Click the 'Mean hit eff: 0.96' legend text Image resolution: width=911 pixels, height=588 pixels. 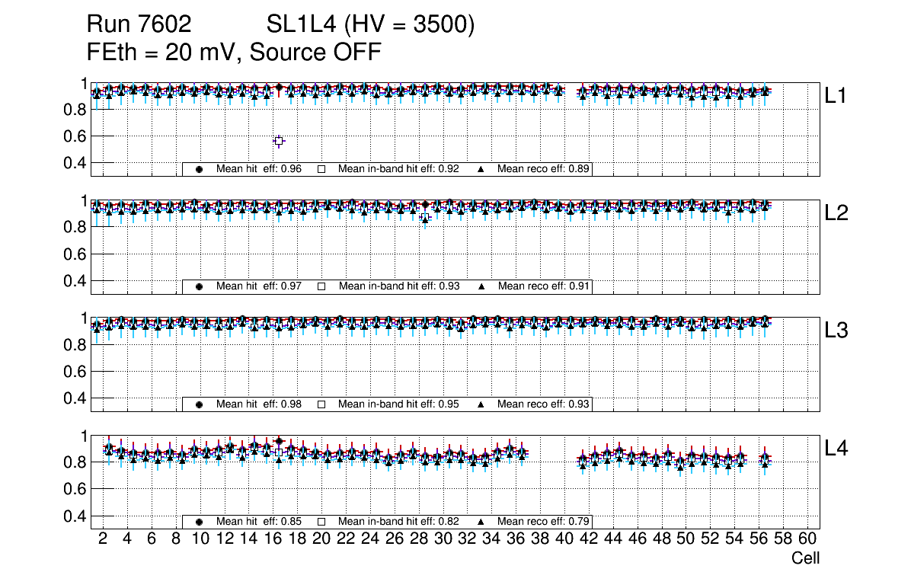point(259,169)
